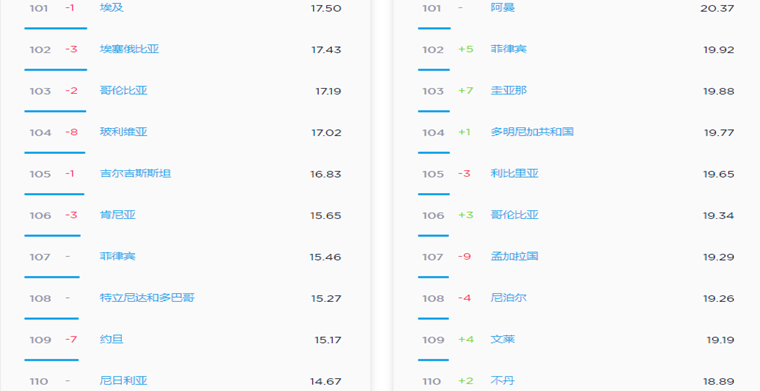Image resolution: width=760 pixels, height=391 pixels.
Task: Open the 玻利维亚 country link
Action: [x=124, y=132]
